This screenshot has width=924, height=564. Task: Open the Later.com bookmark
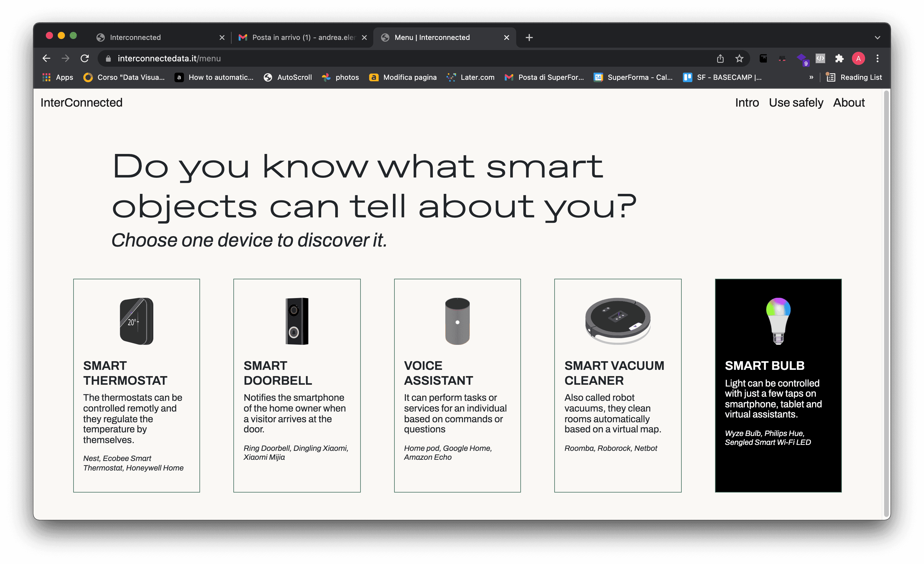pyautogui.click(x=471, y=77)
